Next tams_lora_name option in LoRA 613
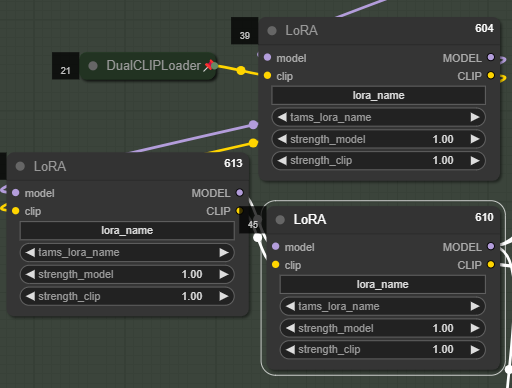This screenshot has width=512, height=388. pos(224,252)
